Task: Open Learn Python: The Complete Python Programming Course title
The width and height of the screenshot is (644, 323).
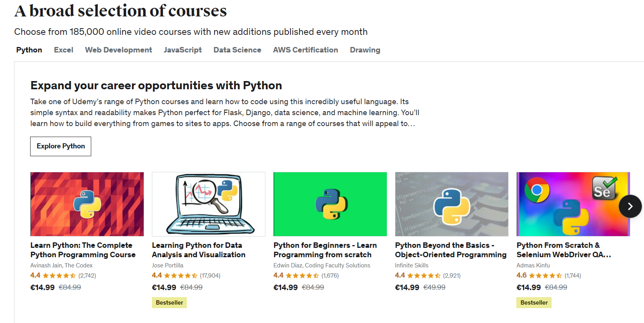Action: click(83, 250)
